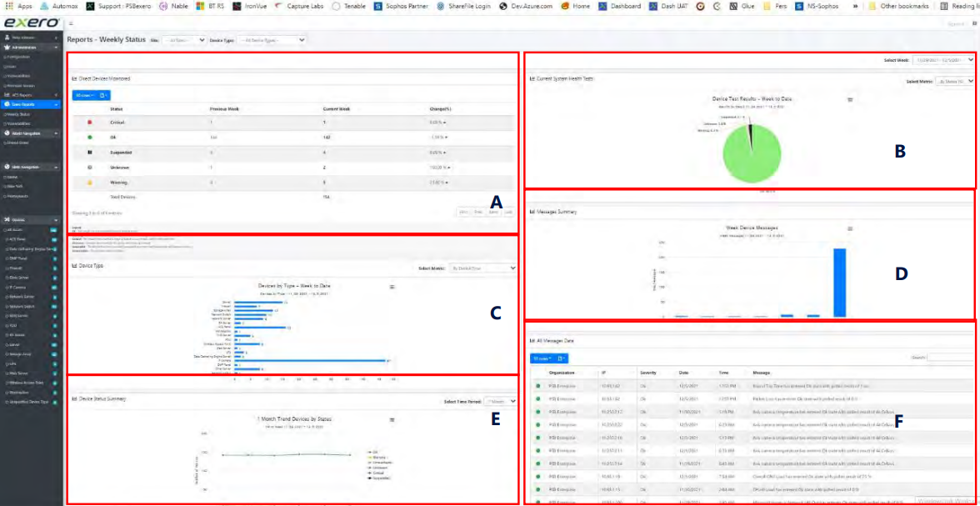The image size is (980, 506).
Task: Toggle the Critical series in the chart legend
Action: (377, 473)
